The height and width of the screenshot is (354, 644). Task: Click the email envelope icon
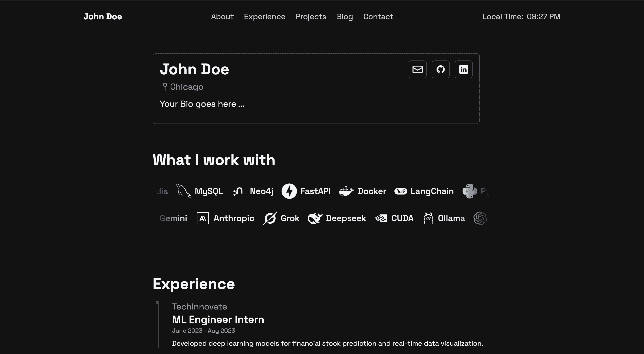[x=417, y=69]
